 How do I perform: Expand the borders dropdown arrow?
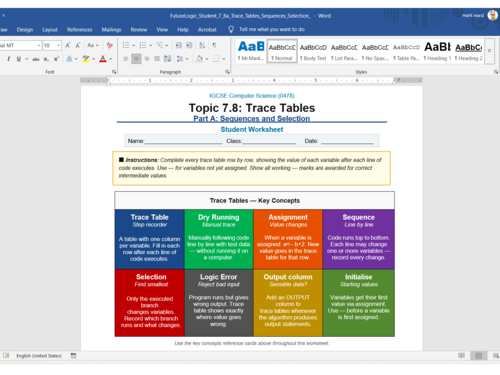[224, 59]
